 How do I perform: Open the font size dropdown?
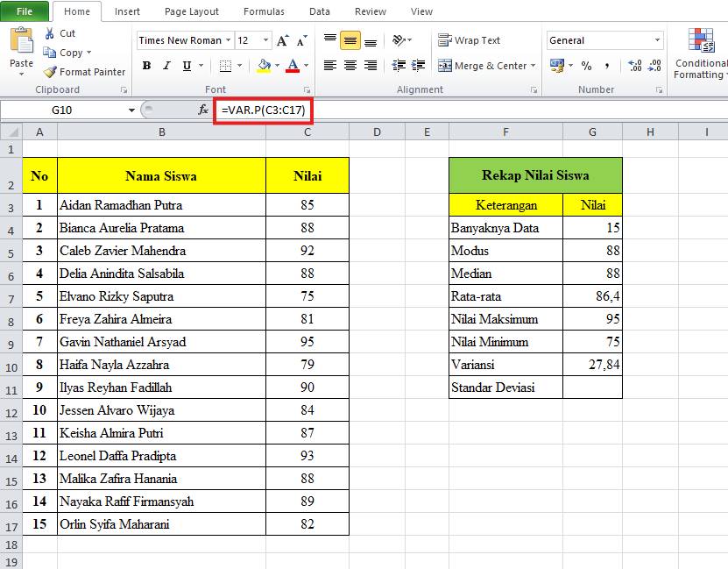coord(265,40)
